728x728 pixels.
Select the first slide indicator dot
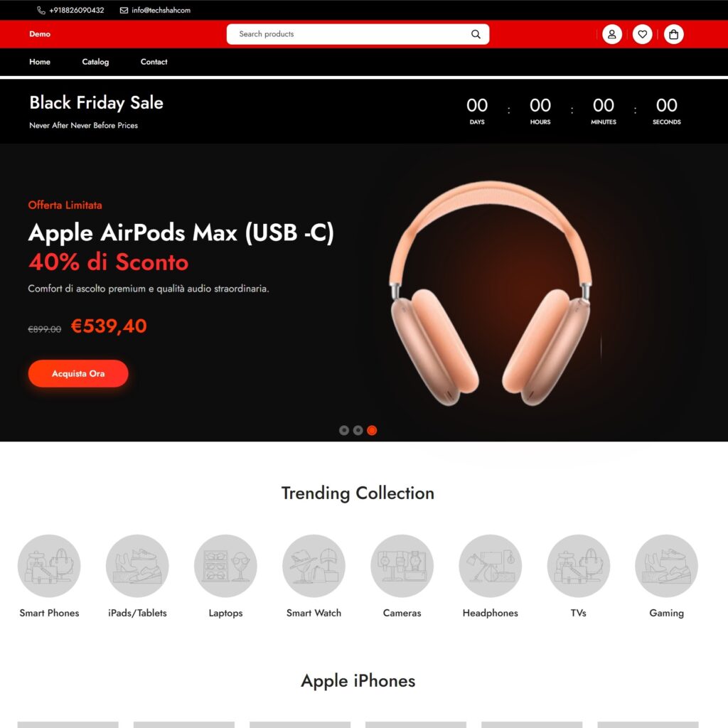(344, 430)
